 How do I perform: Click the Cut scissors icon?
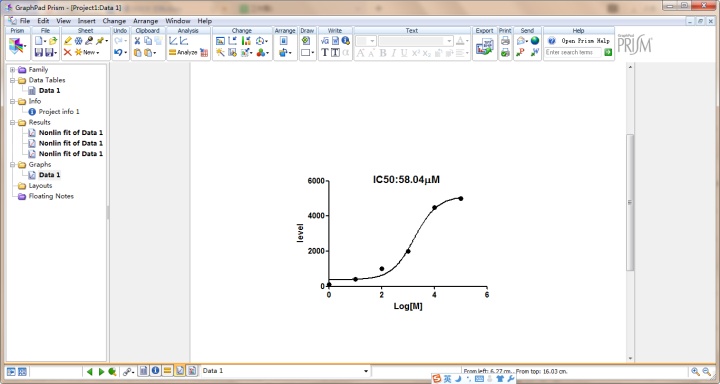(x=137, y=41)
